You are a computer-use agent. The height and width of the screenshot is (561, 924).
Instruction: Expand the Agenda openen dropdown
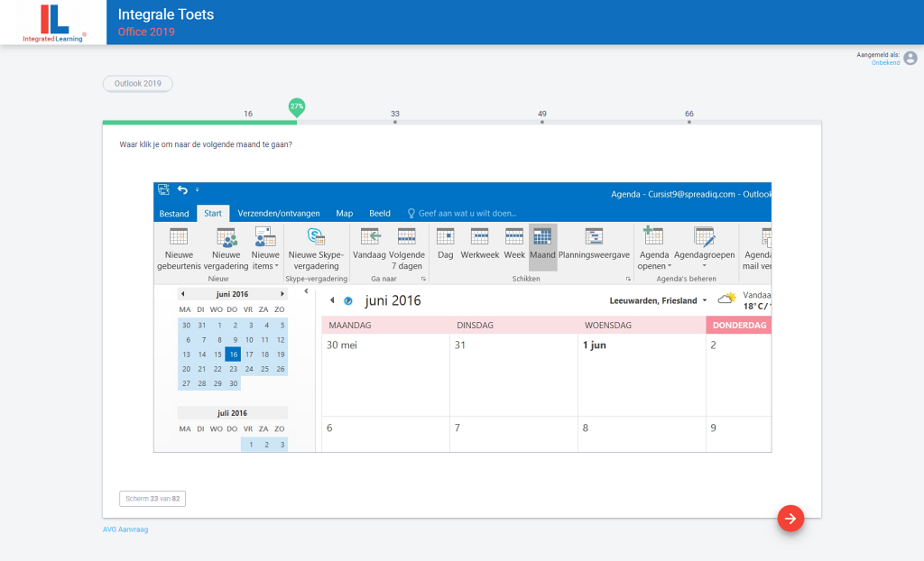click(x=653, y=265)
